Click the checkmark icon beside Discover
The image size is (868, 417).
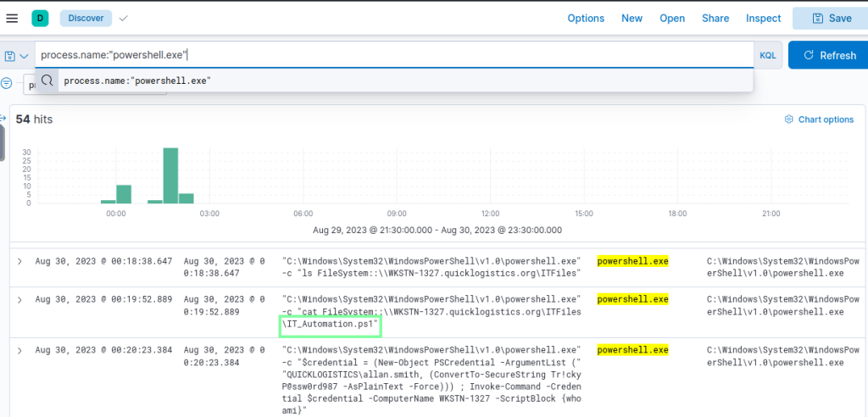pyautogui.click(x=124, y=18)
